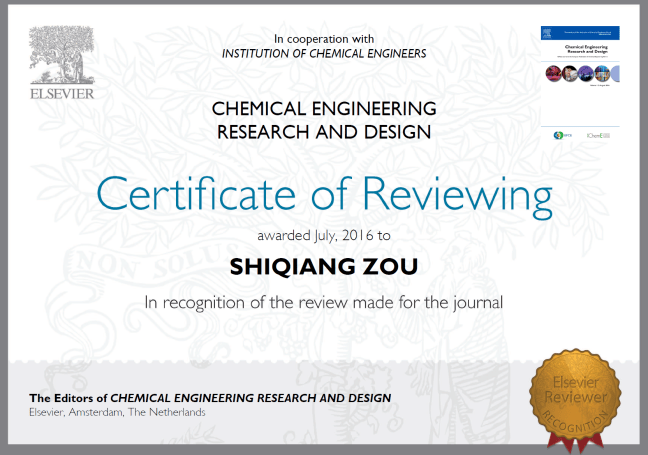Click the gold Elsevier Reviewer Recognition seal
Image resolution: width=648 pixels, height=455 pixels.
click(573, 394)
